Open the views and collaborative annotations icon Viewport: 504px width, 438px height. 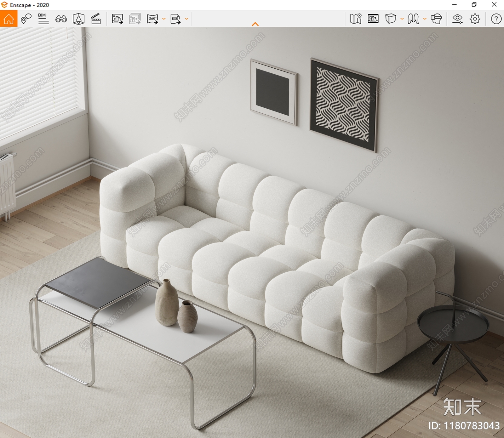coord(26,19)
